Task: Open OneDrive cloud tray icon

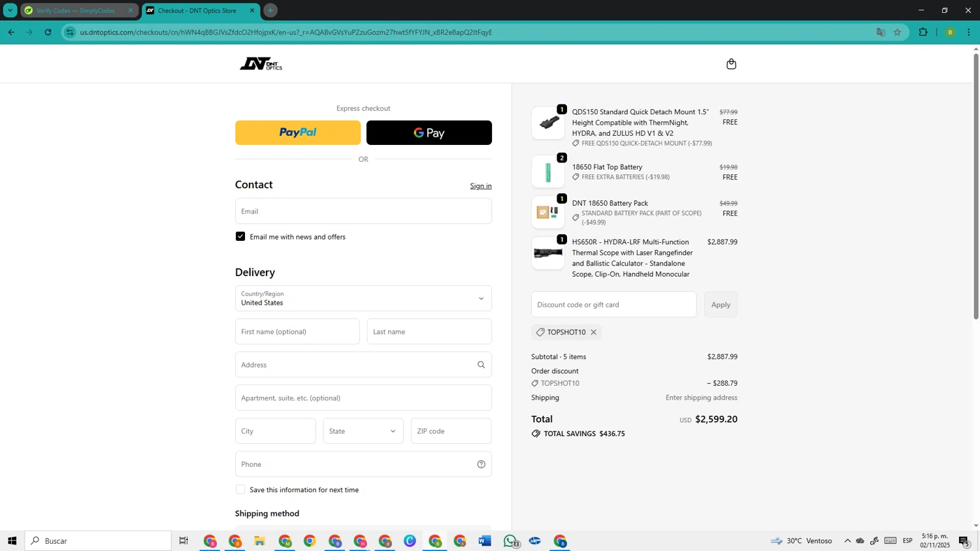Action: point(860,541)
